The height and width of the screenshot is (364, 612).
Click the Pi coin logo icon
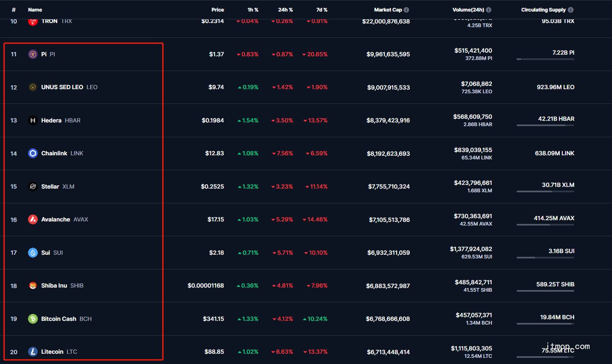(33, 54)
